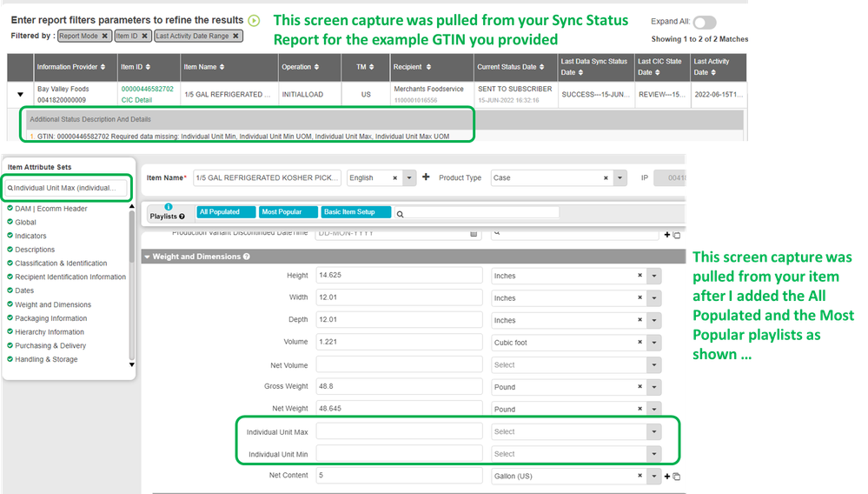Sort by Operation column
868x494 pixels.
pyautogui.click(x=316, y=67)
